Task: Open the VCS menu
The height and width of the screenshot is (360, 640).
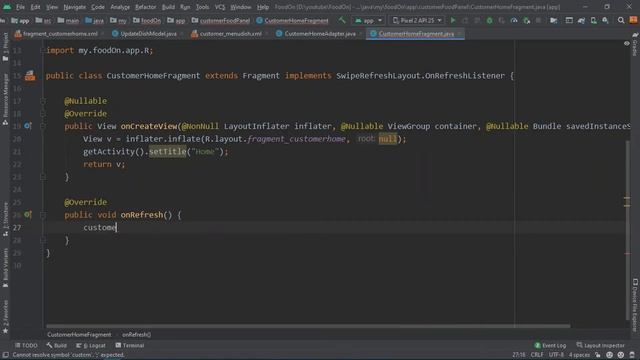Action: 220,7
